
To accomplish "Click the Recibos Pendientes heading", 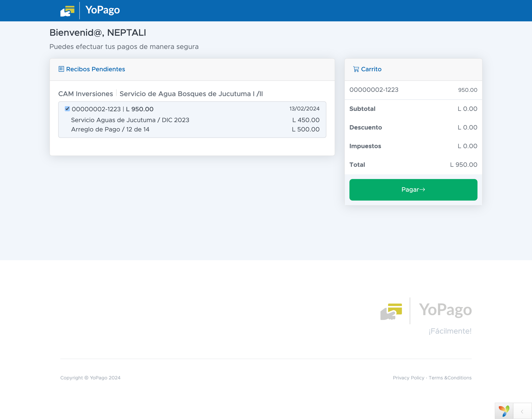I will (x=95, y=69).
